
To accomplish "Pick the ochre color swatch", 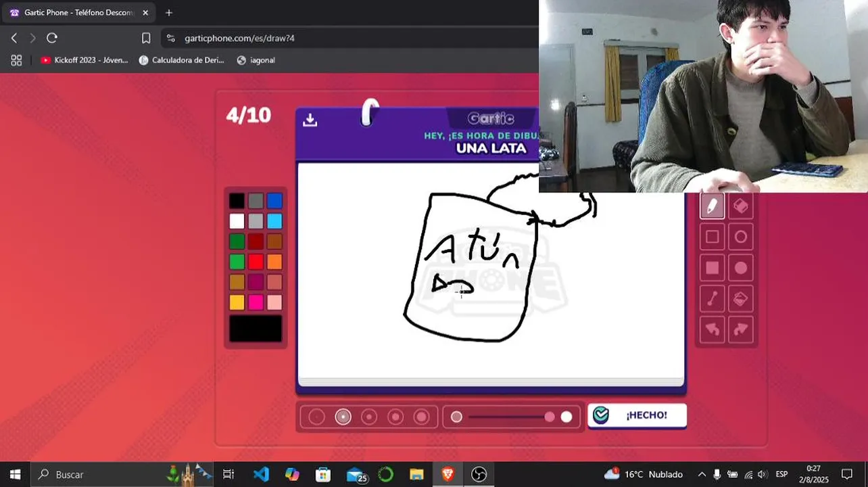I will [x=237, y=282].
